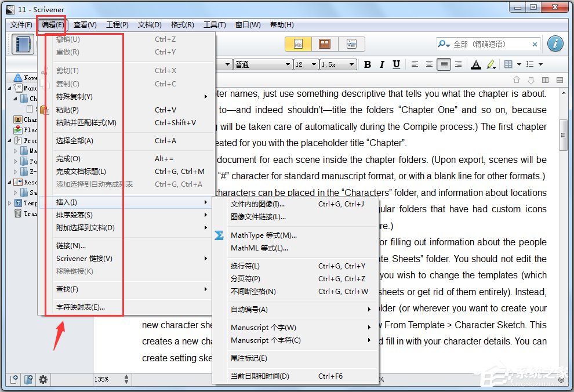Viewport: 574px width, 392px height.
Task: Toggle underline formatting
Action: [396, 64]
